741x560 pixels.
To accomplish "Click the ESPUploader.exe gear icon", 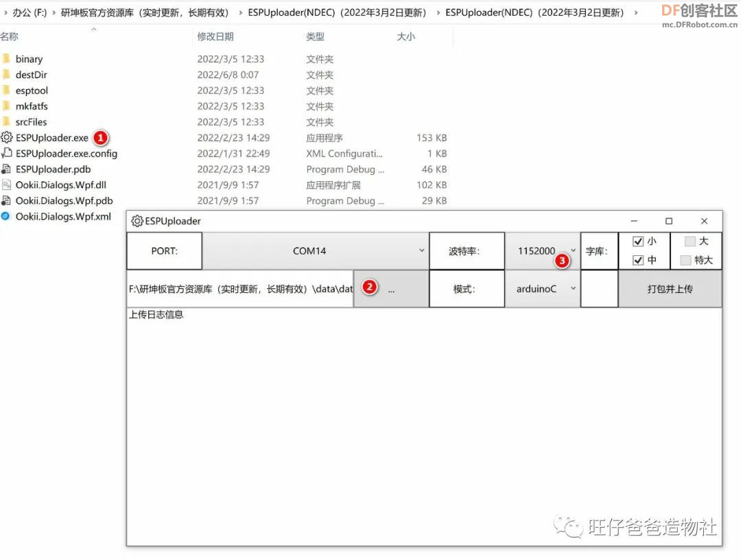I will pos(6,137).
